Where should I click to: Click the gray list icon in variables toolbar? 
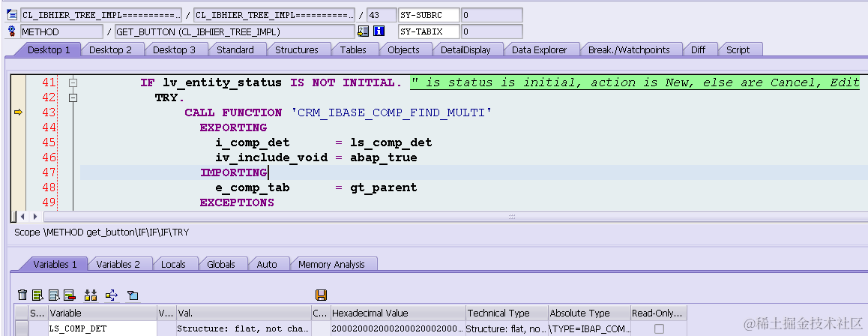pos(54,295)
